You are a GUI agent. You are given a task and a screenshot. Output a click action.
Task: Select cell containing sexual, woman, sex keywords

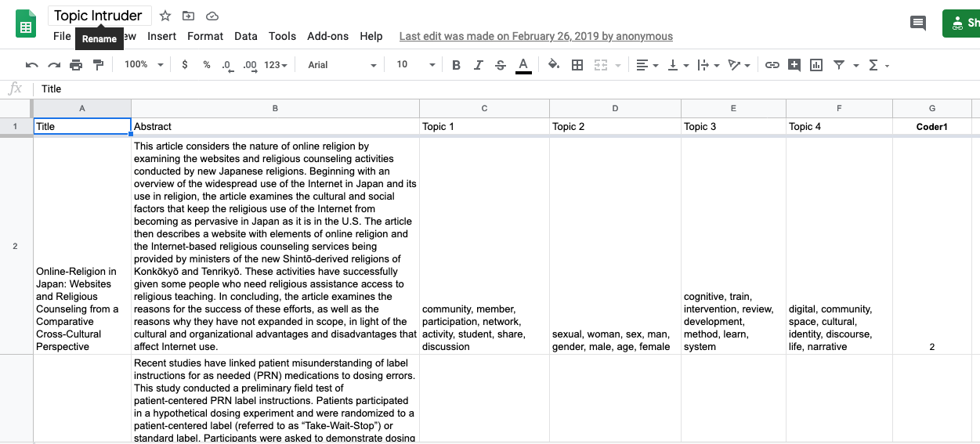point(615,246)
